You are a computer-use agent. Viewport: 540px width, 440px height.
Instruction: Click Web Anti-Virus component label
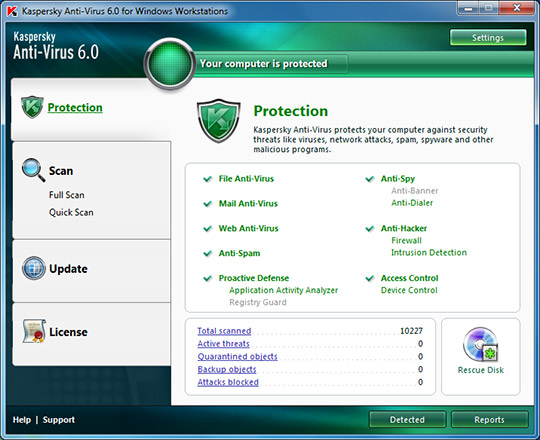(x=248, y=228)
